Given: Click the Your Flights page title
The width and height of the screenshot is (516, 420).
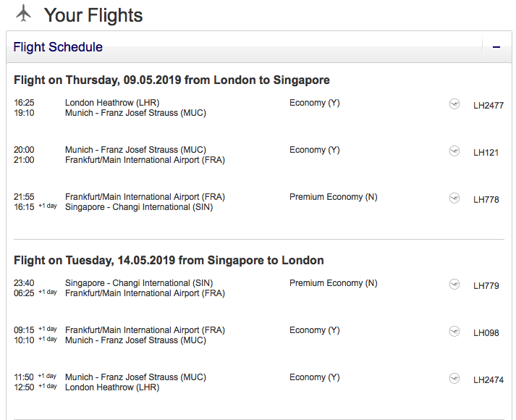Looking at the screenshot, I should [93, 15].
